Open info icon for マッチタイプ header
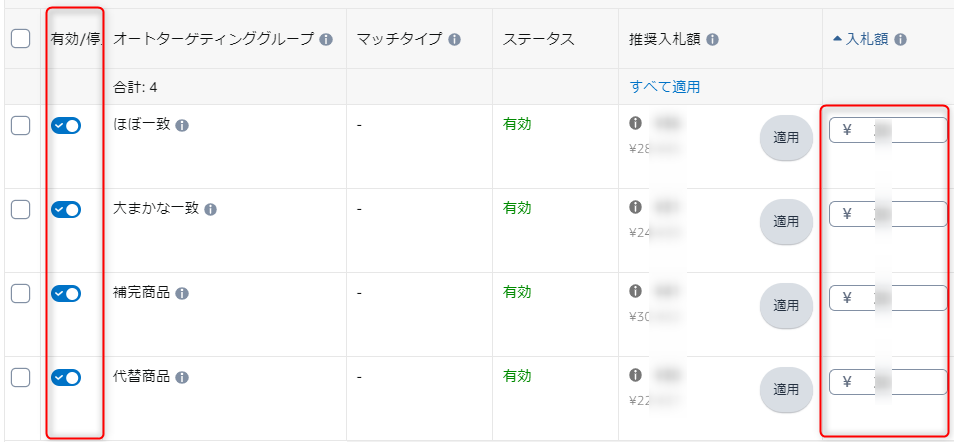954x442 pixels. [x=455, y=40]
